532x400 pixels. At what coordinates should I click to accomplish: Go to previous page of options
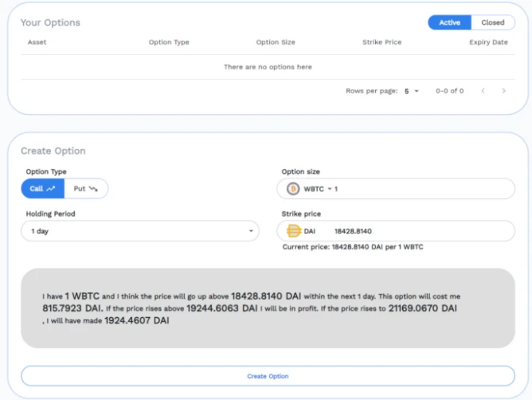[x=483, y=91]
